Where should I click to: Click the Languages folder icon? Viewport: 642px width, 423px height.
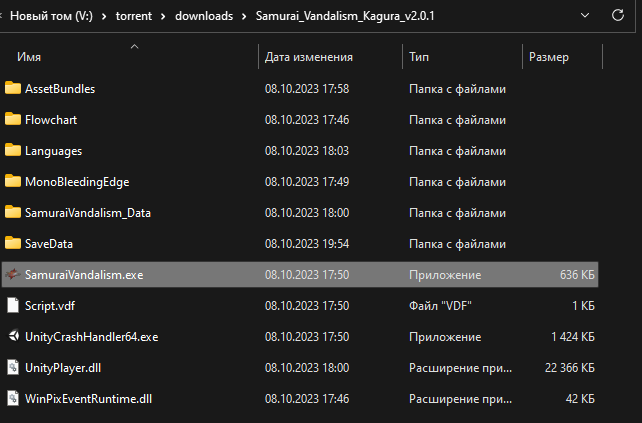tap(13, 150)
